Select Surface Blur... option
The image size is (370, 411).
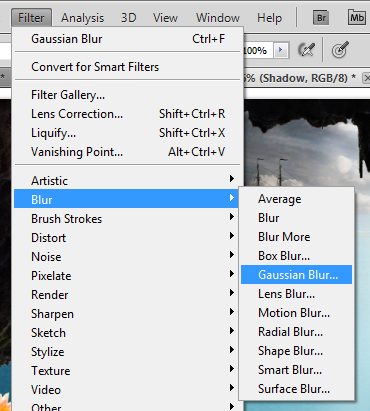(296, 389)
